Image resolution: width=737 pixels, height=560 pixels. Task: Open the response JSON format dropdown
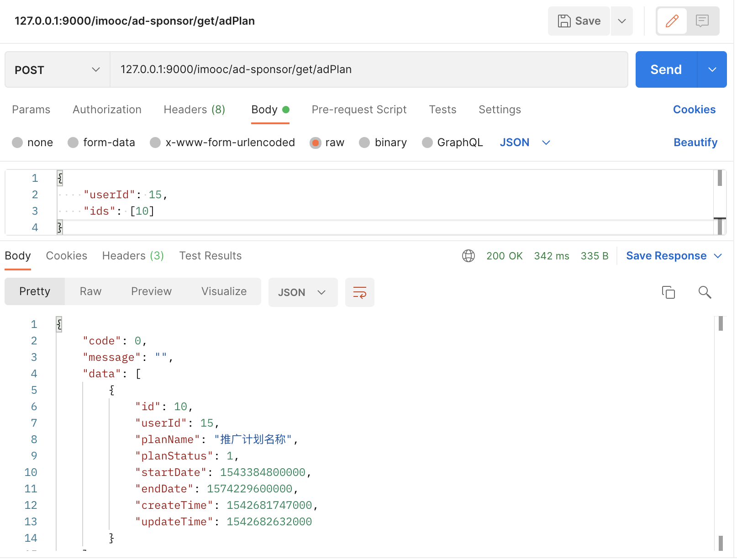click(x=303, y=292)
